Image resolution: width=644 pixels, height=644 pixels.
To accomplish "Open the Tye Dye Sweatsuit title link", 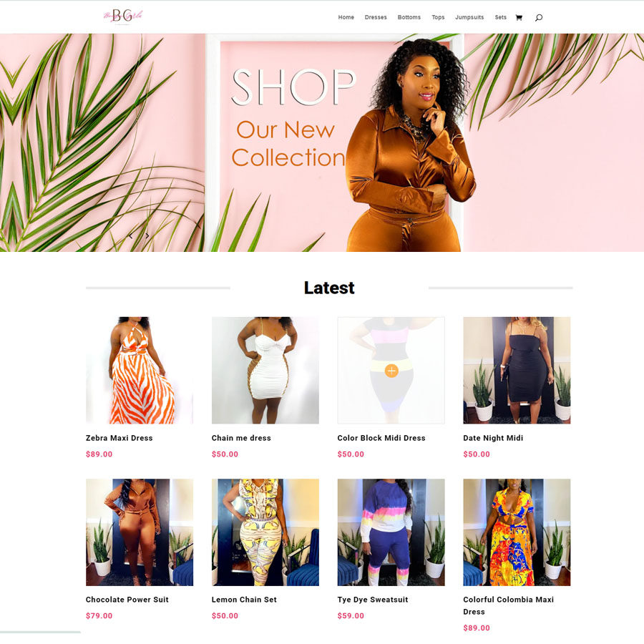I will pos(373,600).
